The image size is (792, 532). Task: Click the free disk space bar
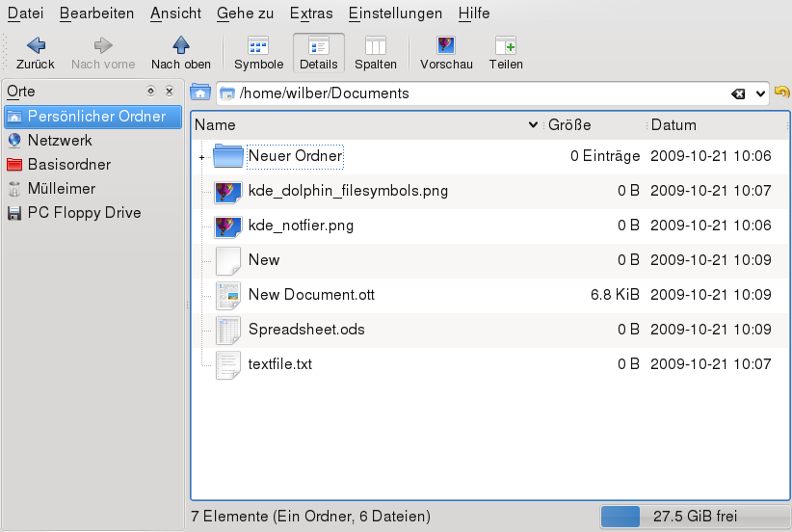click(692, 517)
